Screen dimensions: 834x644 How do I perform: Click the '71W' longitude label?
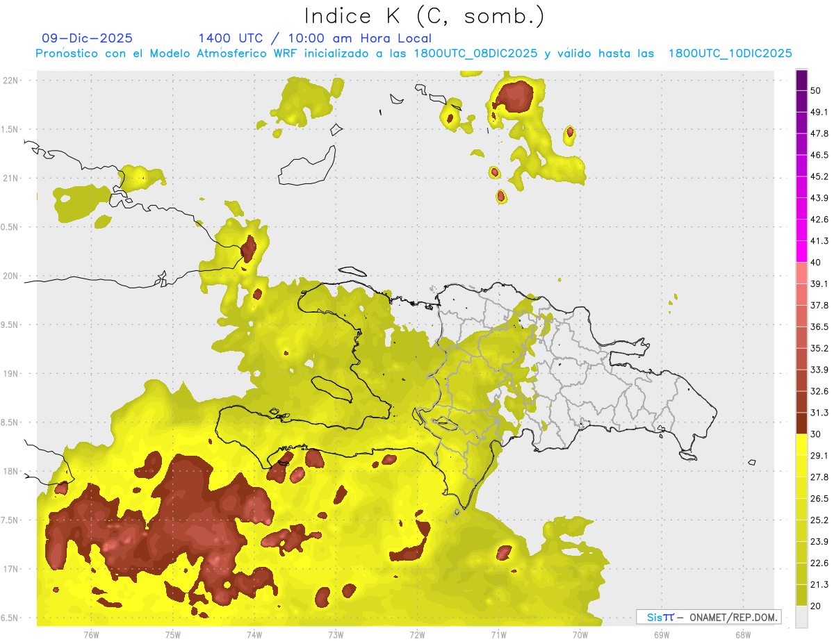point(498,635)
